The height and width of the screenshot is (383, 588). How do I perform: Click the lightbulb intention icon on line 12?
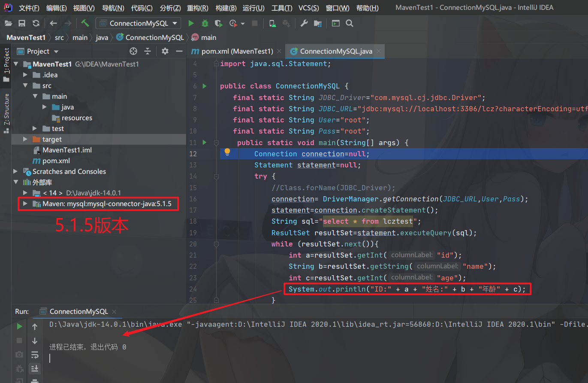[x=227, y=153]
